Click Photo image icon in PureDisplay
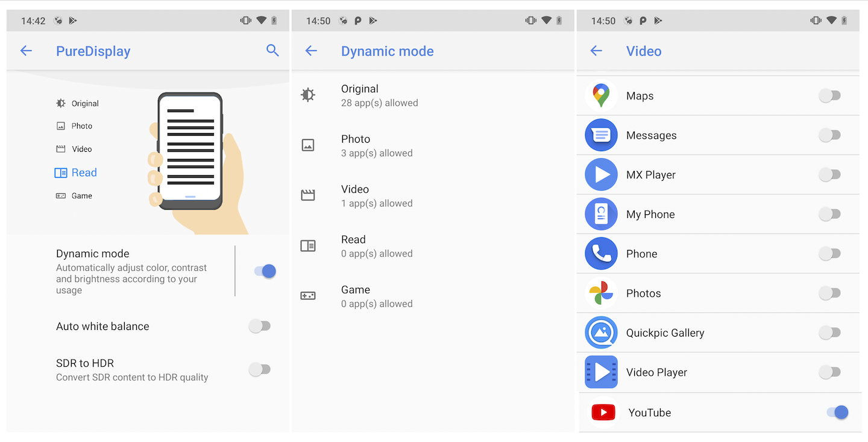The width and height of the screenshot is (868, 442). (61, 126)
